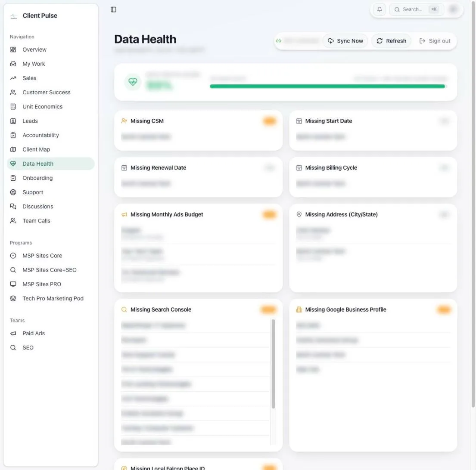Image resolution: width=476 pixels, height=470 pixels.
Task: Click the Missing Address (City/State) heading
Action: (341, 214)
